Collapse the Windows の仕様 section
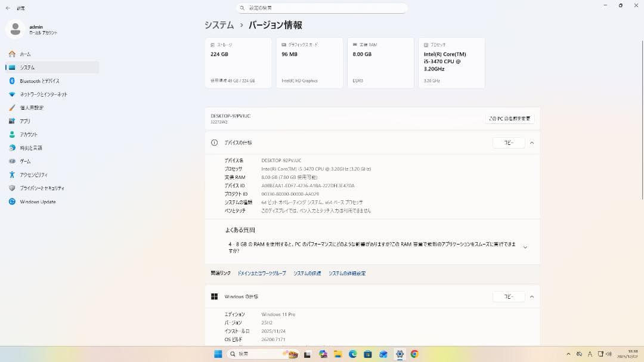This screenshot has height=362, width=644. (x=531, y=296)
